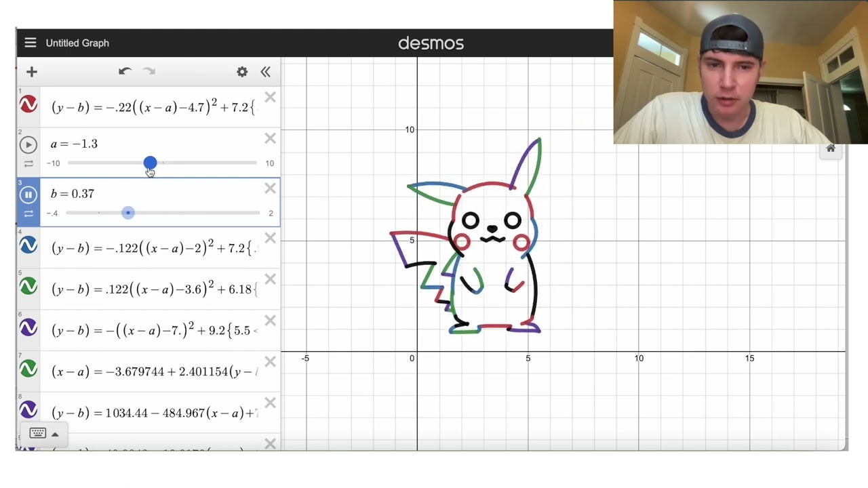Pause the slider animation for b
The width and height of the screenshot is (868, 488).
click(x=28, y=195)
